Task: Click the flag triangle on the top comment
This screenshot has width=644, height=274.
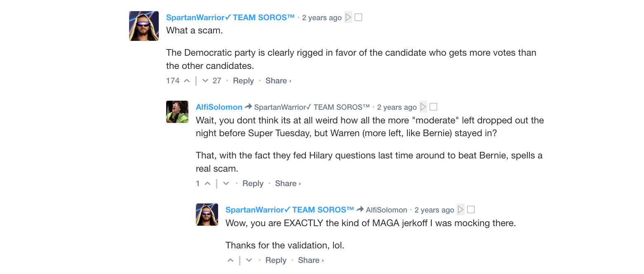Action: [x=348, y=17]
